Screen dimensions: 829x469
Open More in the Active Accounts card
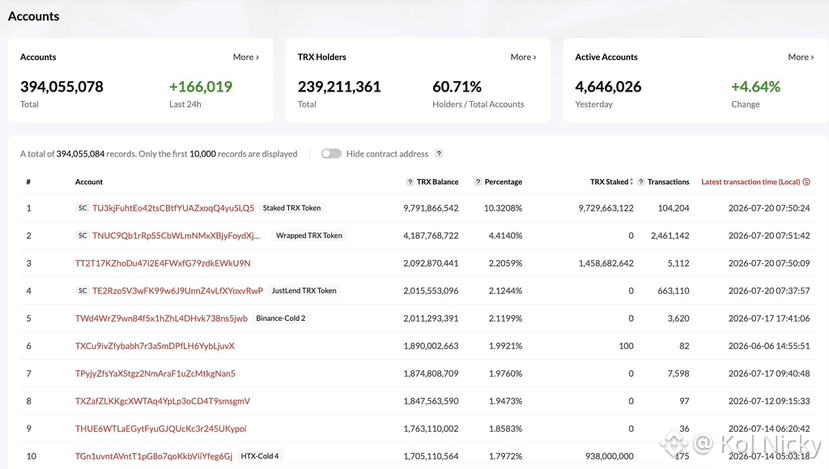[x=800, y=57]
